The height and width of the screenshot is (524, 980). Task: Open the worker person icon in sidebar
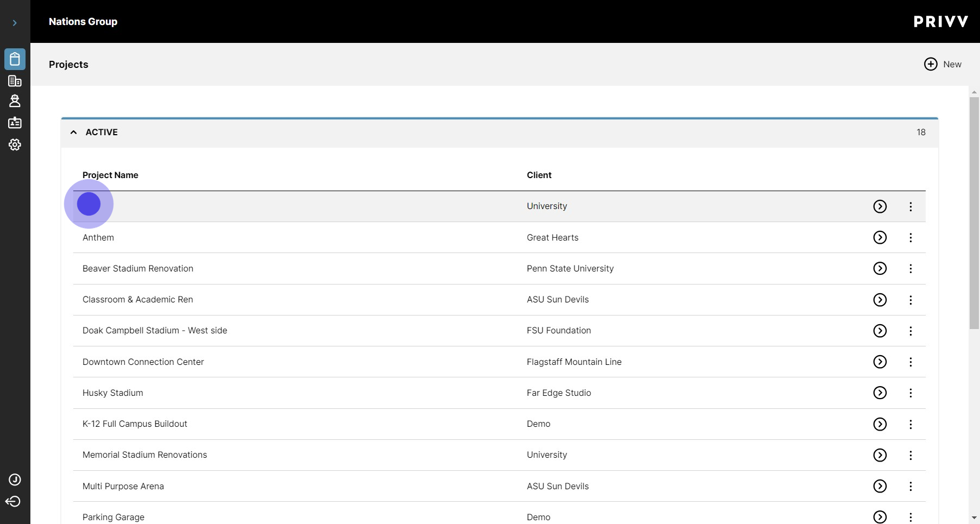[x=15, y=101]
